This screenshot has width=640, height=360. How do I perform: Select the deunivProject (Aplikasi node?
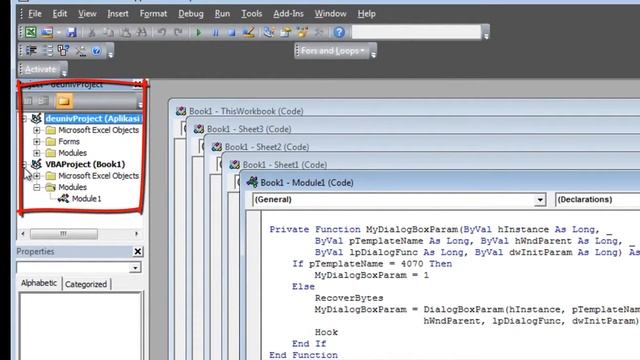(x=93, y=118)
